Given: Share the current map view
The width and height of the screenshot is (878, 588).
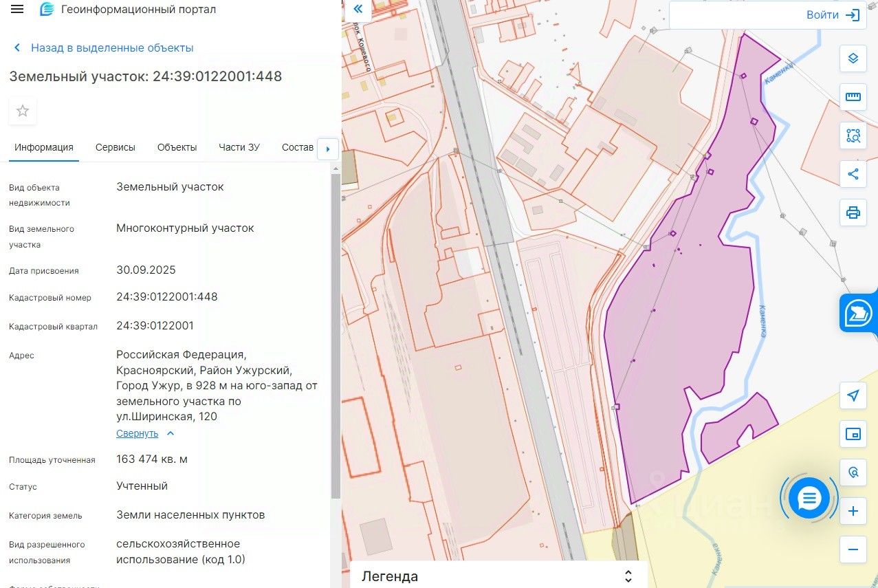Looking at the screenshot, I should coord(853,174).
